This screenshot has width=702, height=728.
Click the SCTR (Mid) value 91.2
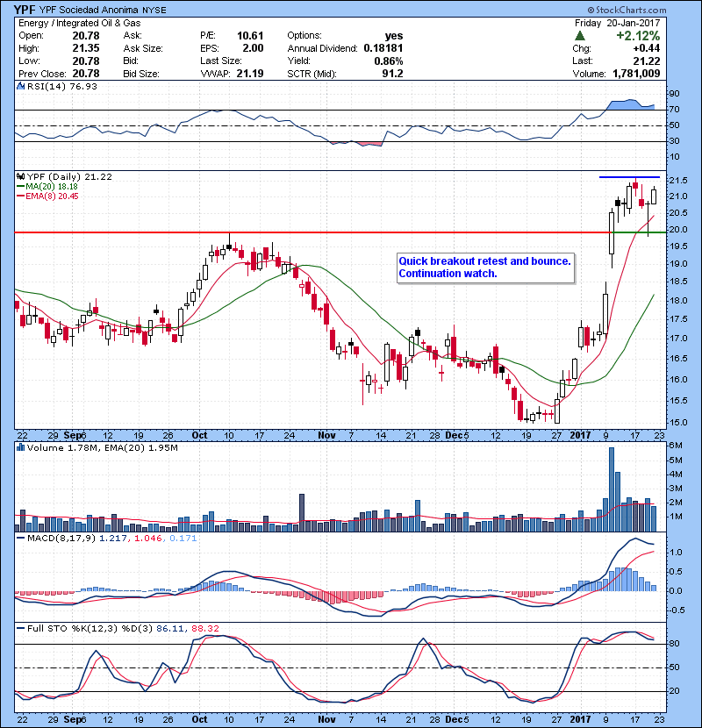[392, 74]
